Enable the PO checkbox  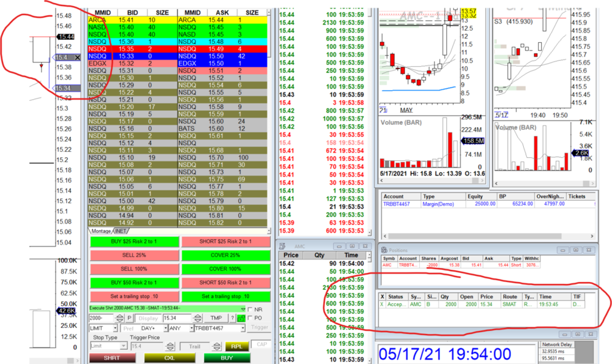(250, 317)
